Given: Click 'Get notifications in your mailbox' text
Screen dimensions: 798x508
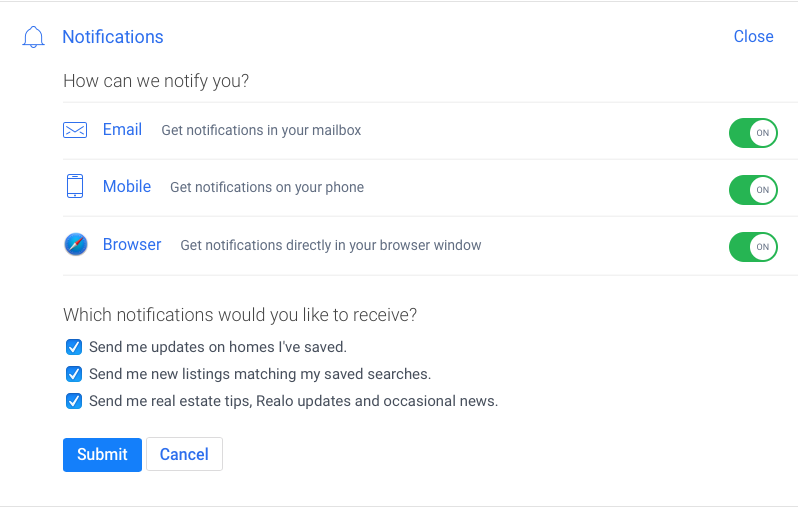Looking at the screenshot, I should point(261,130).
